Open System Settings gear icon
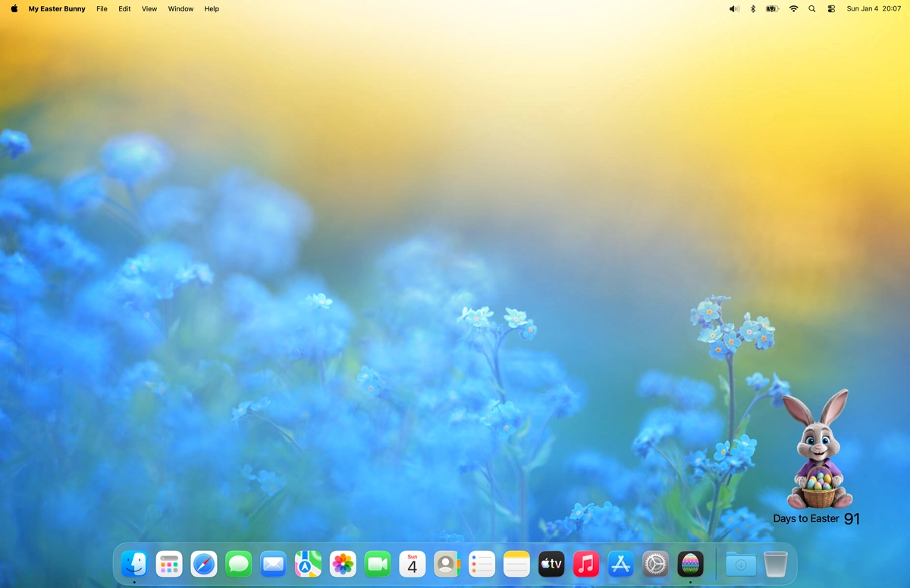The height and width of the screenshot is (588, 910). point(655,564)
